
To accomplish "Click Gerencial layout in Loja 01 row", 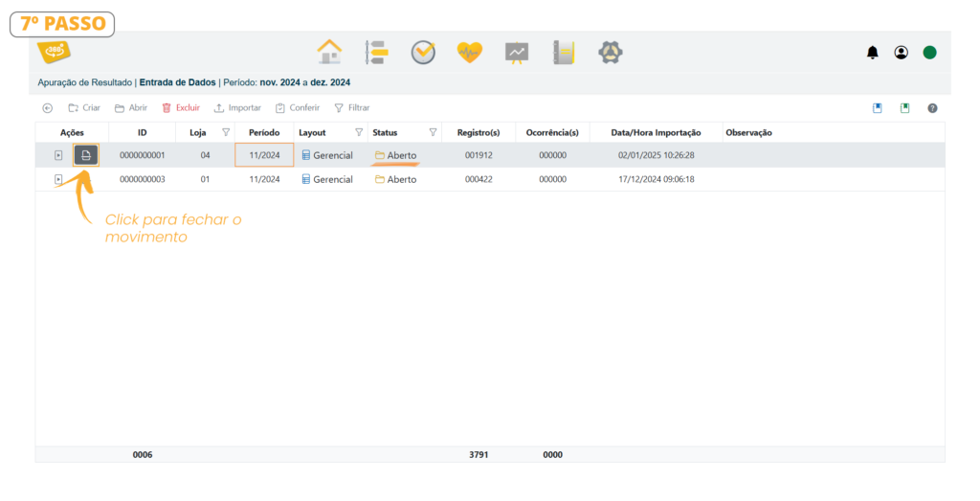I will pos(327,179).
